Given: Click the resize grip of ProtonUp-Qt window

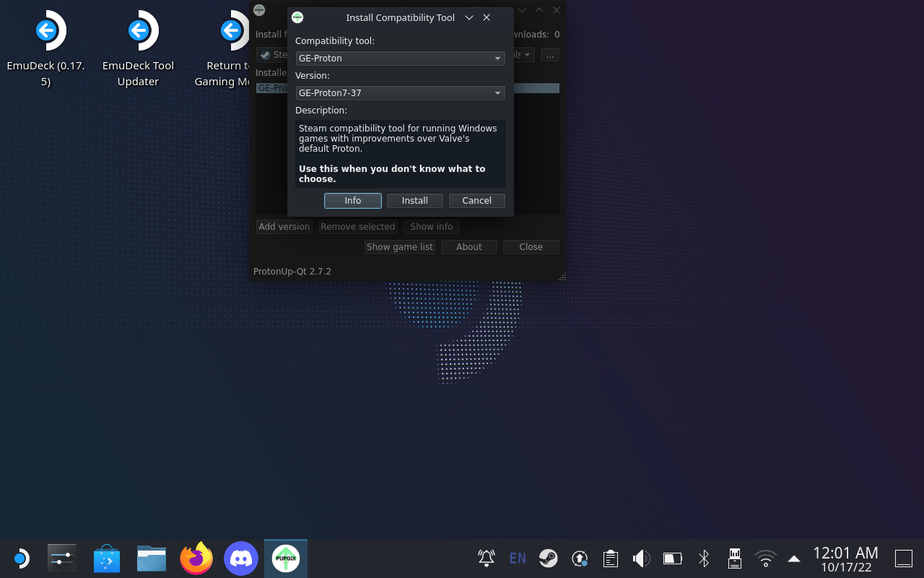Looking at the screenshot, I should tap(562, 277).
